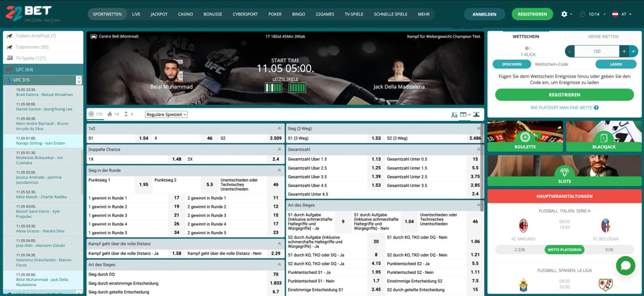Open the CYBERSPORT menu item
The image size is (644, 296).
245,14
